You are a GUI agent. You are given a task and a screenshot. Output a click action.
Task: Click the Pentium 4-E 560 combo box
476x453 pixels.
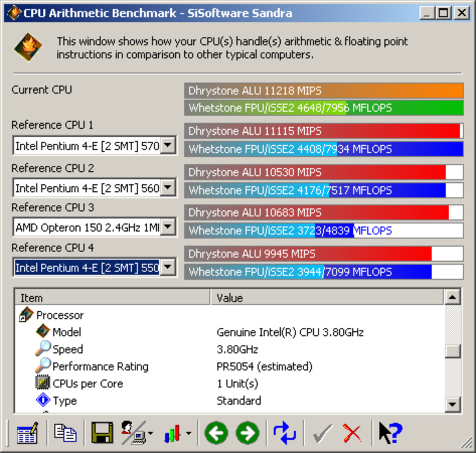click(94, 188)
